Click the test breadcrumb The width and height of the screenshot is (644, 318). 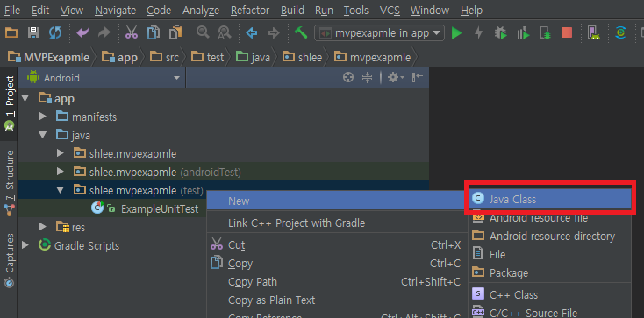(x=208, y=58)
